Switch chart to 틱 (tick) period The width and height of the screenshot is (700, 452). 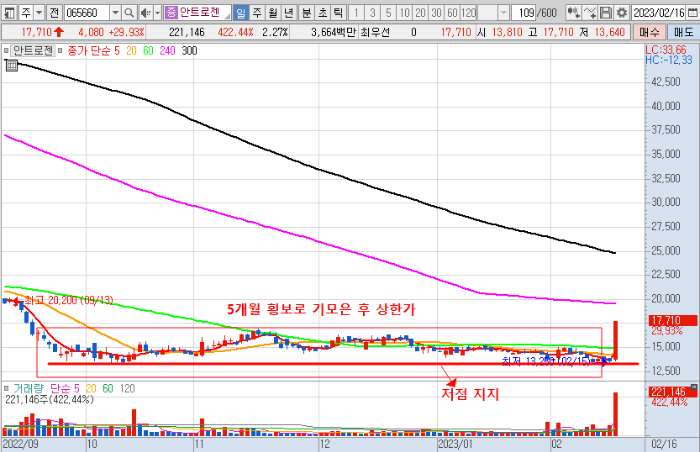[338, 13]
